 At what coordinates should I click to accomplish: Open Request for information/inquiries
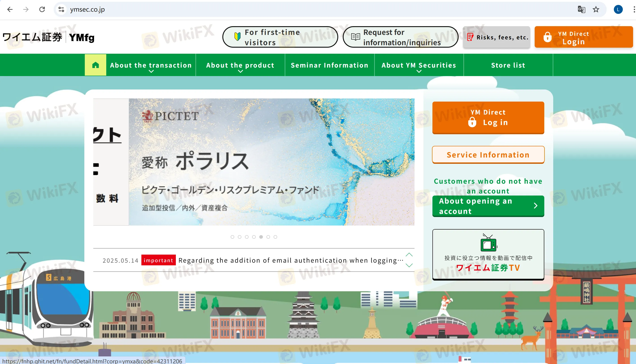[400, 37]
